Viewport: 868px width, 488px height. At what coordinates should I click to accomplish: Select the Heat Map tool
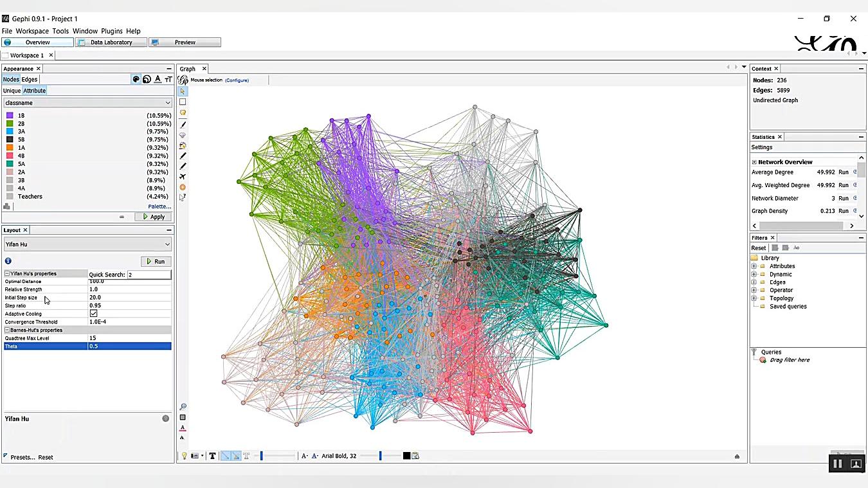(183, 187)
